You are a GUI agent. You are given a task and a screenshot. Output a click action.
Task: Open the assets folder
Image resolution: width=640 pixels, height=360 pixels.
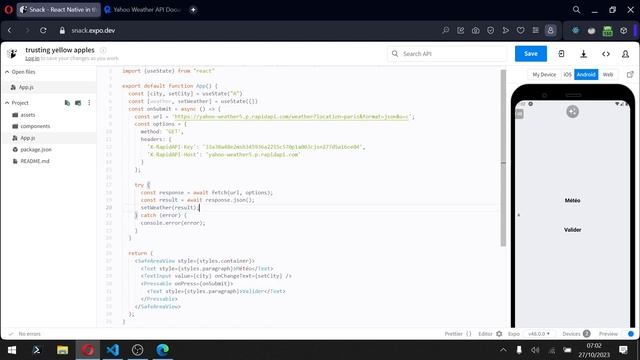28,115
